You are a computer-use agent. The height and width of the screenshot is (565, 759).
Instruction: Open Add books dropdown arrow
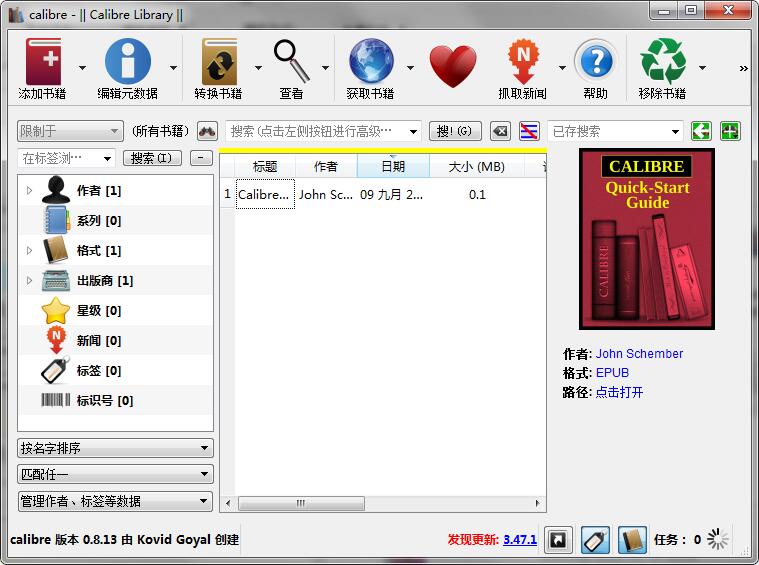tap(82, 68)
